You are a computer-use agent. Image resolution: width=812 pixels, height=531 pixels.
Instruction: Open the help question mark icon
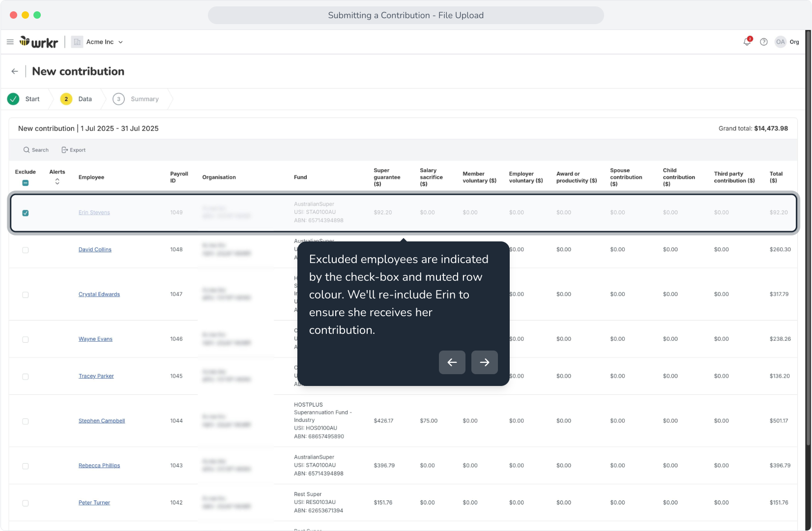[764, 42]
